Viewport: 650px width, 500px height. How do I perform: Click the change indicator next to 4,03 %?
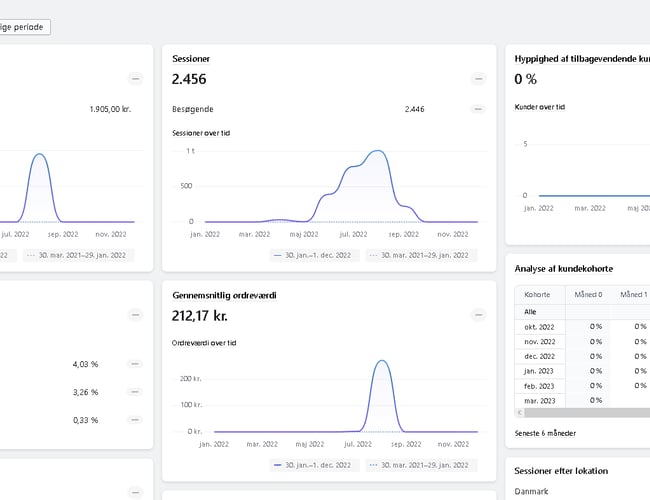pos(136,364)
